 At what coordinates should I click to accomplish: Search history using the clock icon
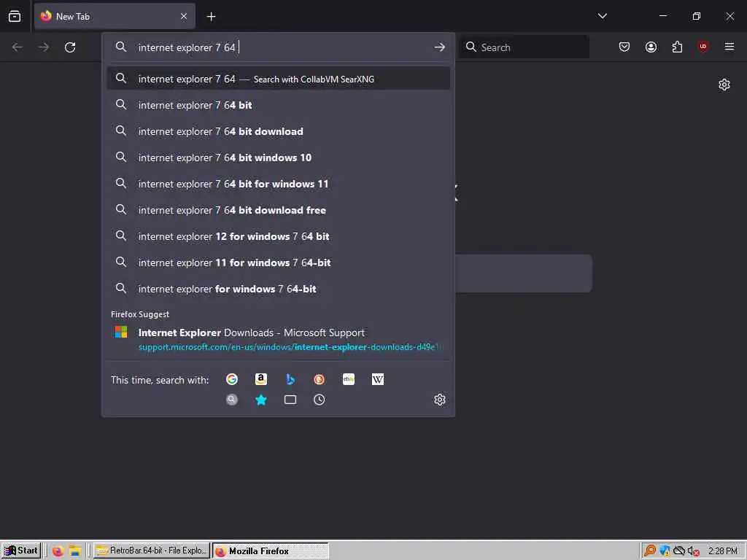[320, 400]
